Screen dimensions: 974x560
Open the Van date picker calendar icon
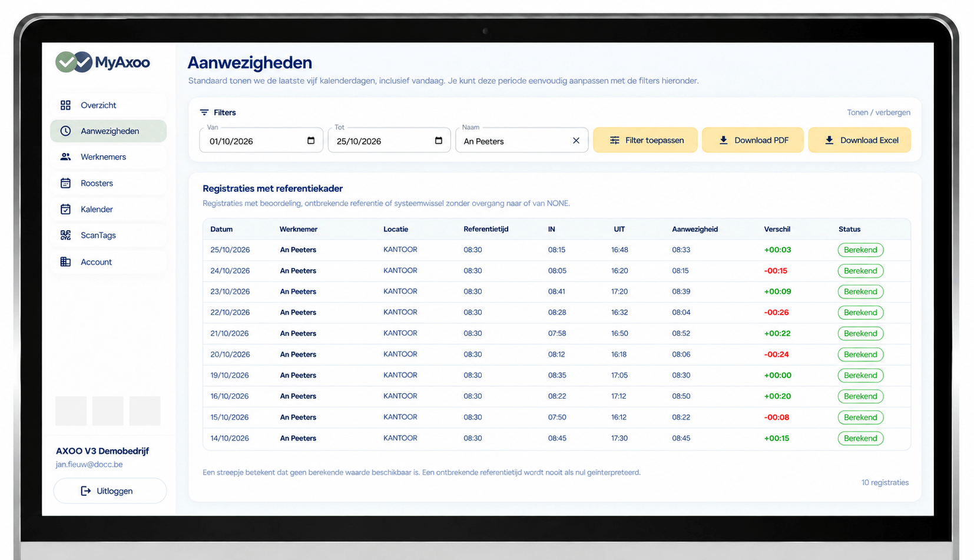[311, 140]
